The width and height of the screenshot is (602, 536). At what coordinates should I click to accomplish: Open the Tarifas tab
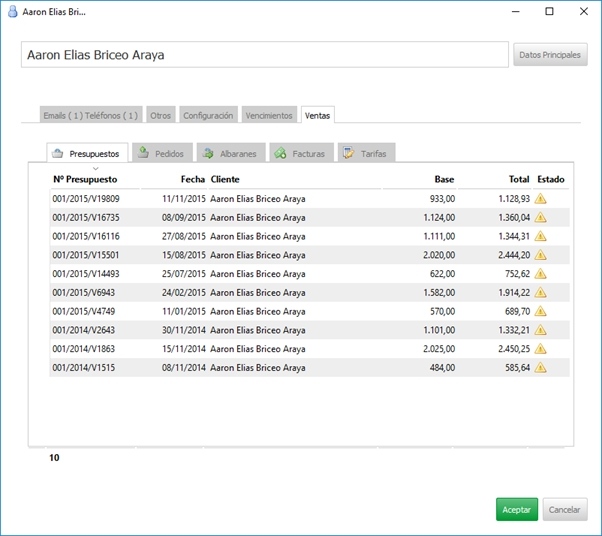click(x=367, y=154)
